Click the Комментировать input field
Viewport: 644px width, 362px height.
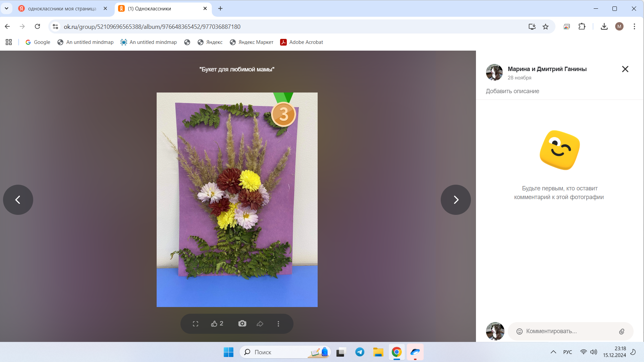571,331
